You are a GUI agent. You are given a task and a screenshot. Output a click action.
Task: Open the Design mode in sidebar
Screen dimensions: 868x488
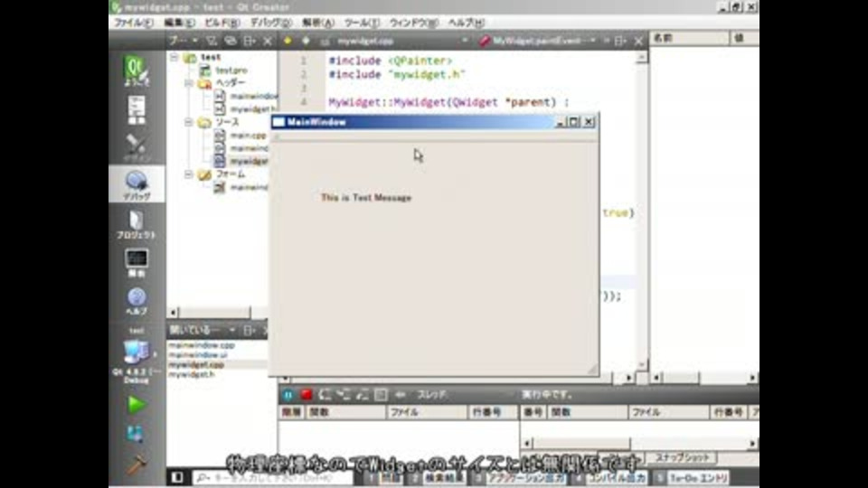tap(137, 147)
